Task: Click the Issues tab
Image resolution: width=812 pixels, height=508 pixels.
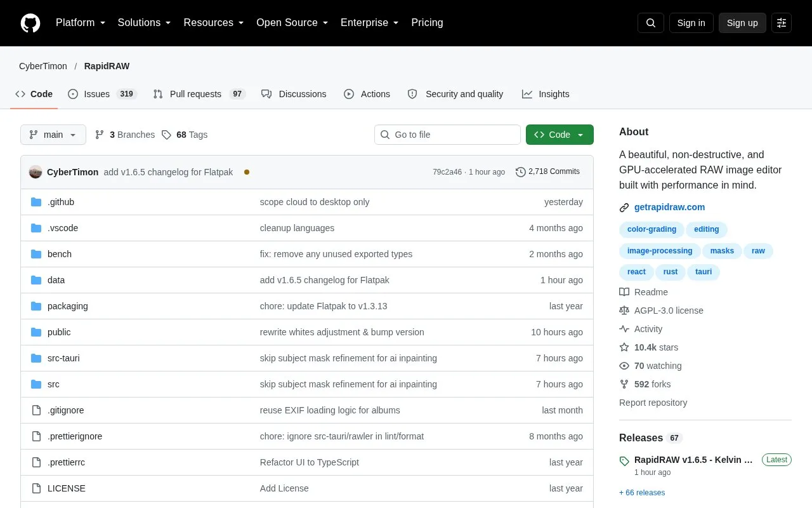Action: point(102,94)
